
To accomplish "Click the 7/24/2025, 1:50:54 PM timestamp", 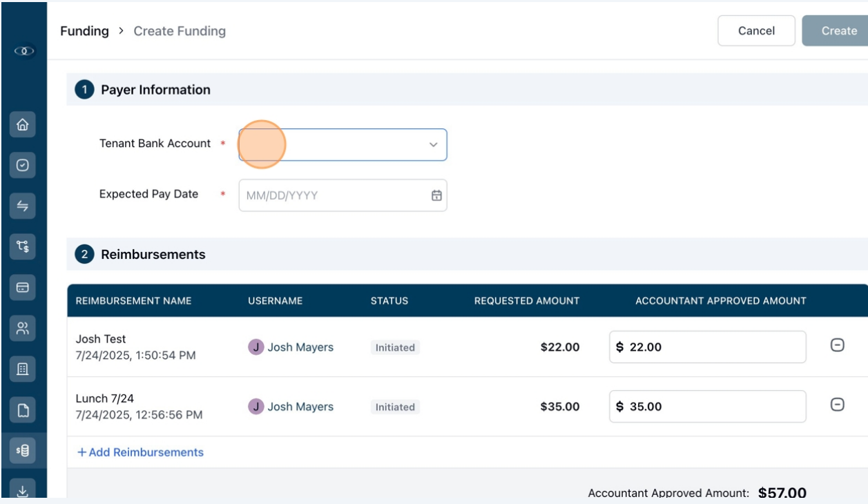I will tap(135, 356).
